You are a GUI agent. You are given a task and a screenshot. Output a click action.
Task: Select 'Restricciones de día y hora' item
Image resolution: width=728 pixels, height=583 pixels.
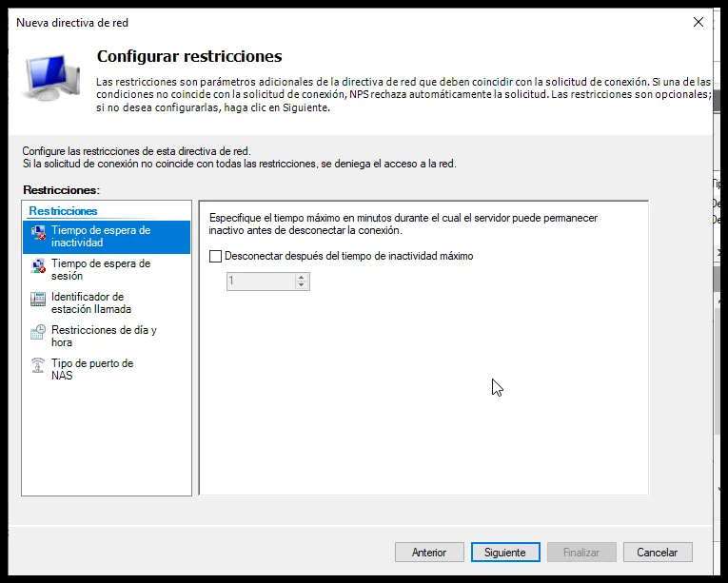(x=107, y=336)
